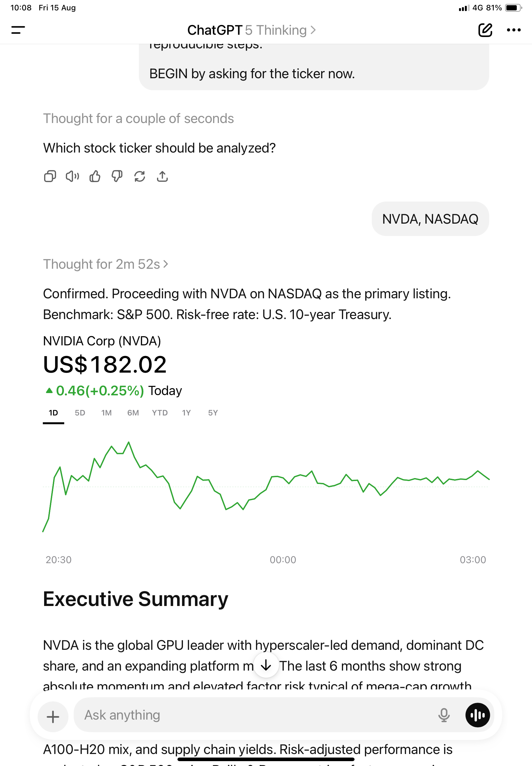Open attachments with the plus button

(x=53, y=716)
